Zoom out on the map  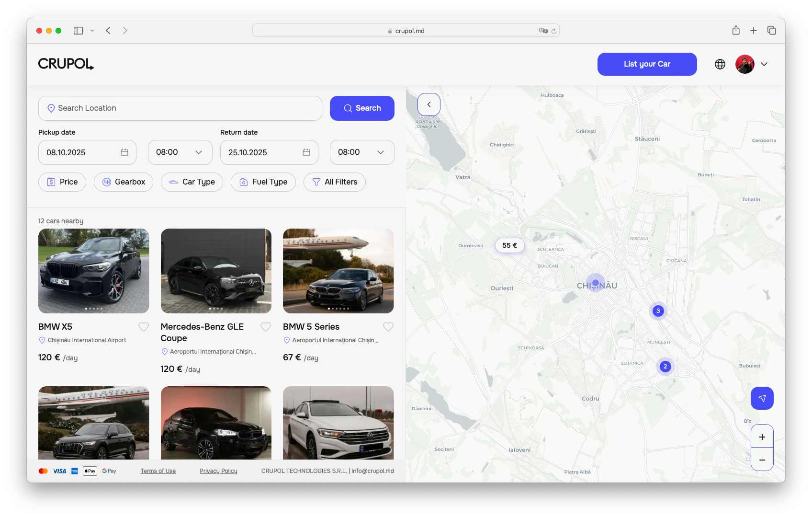762,460
